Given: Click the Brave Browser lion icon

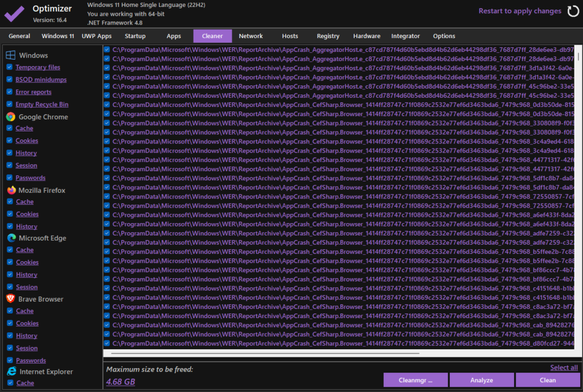Looking at the screenshot, I should point(10,299).
